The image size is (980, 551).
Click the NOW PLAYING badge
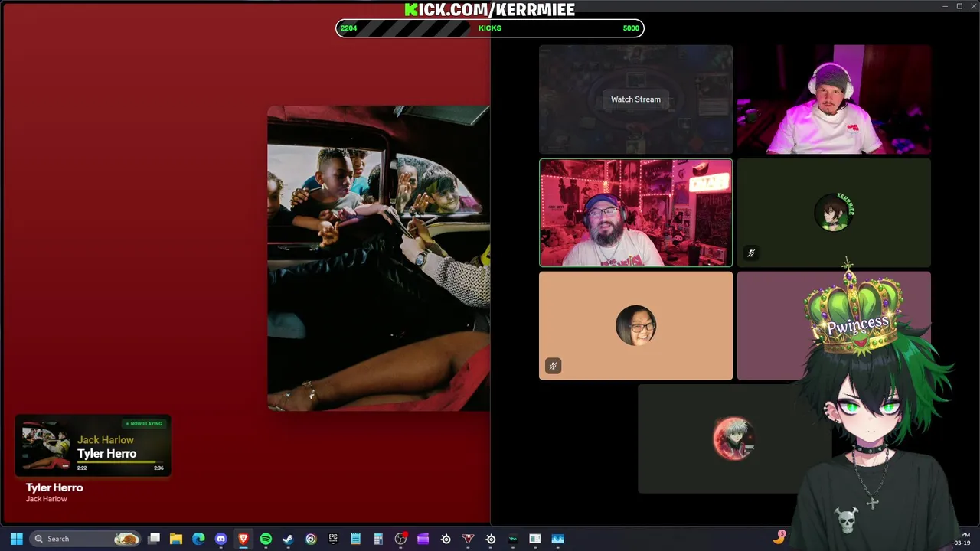tap(144, 424)
